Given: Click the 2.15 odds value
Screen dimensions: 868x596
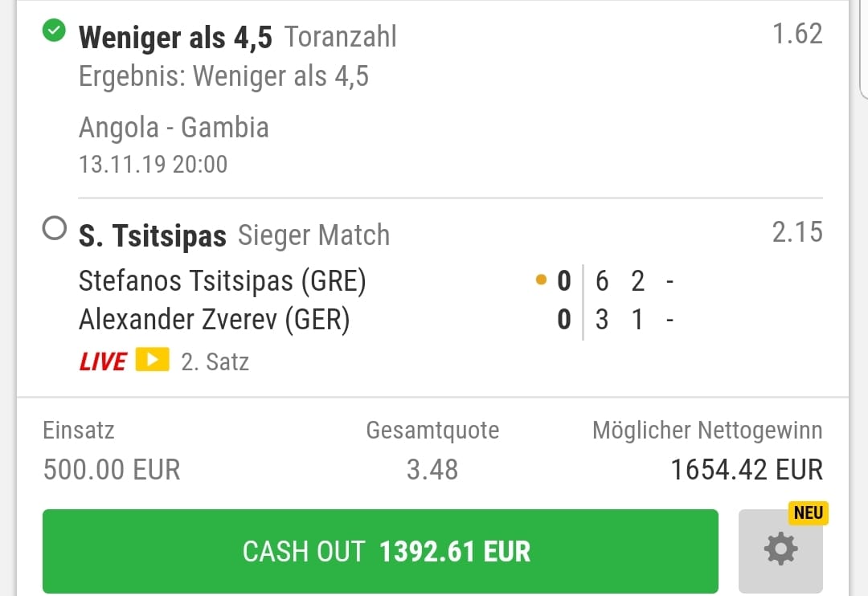Looking at the screenshot, I should [797, 232].
